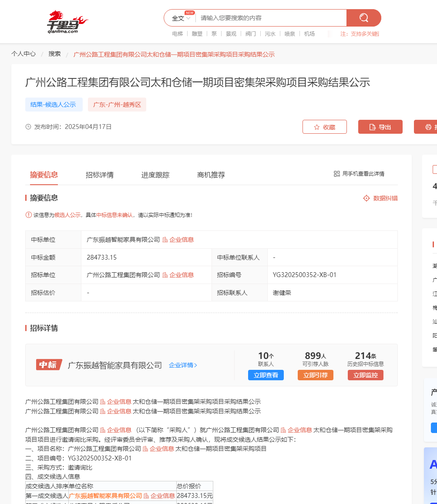437x504 pixels.
Task: Open 企业详情 link with chevron
Action: point(183,365)
